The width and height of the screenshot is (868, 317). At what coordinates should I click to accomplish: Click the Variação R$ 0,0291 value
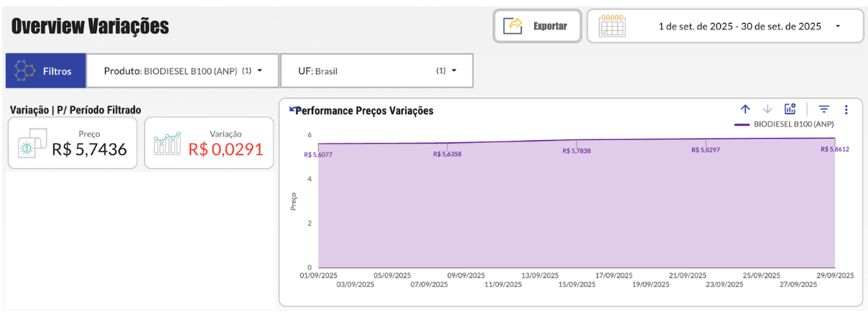(225, 150)
